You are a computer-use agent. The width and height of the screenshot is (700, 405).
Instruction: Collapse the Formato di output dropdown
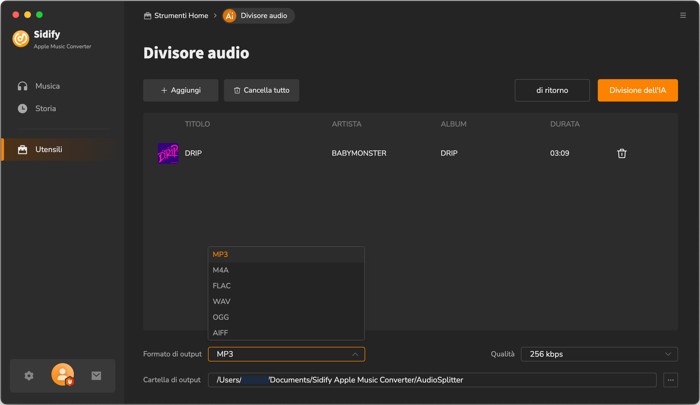pyautogui.click(x=286, y=354)
